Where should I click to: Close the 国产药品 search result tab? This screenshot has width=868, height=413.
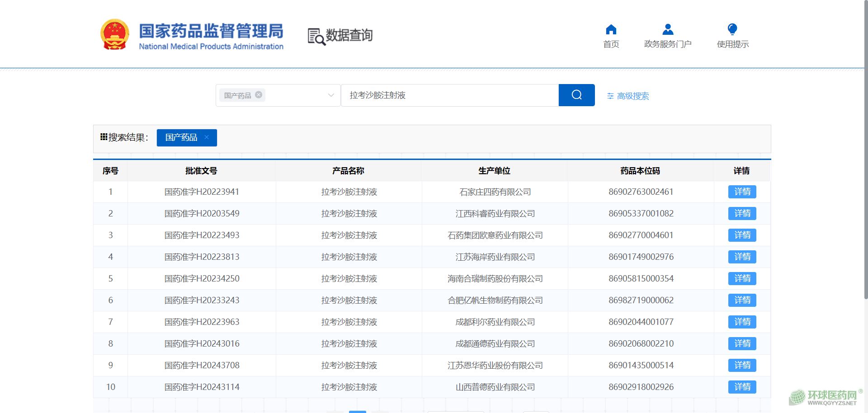tap(207, 137)
